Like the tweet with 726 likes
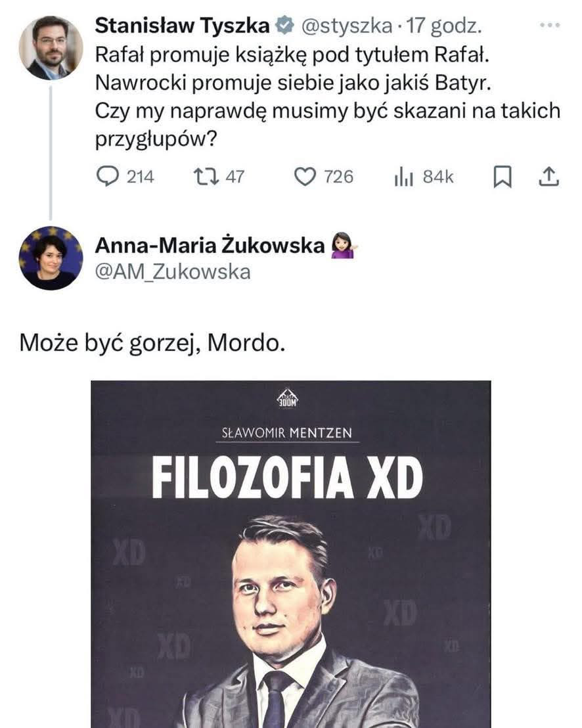The width and height of the screenshot is (582, 728). (304, 176)
